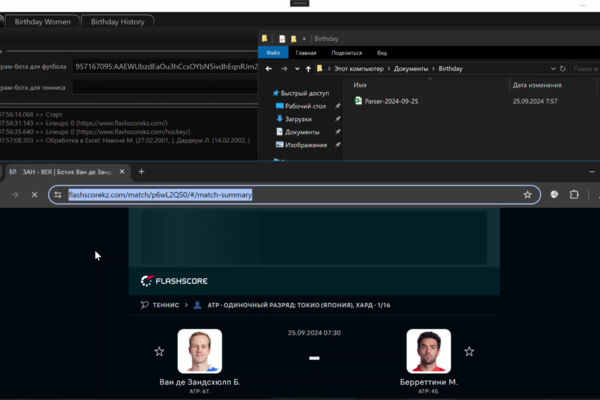Click the pin icon next to Рабочий стол

click(338, 106)
